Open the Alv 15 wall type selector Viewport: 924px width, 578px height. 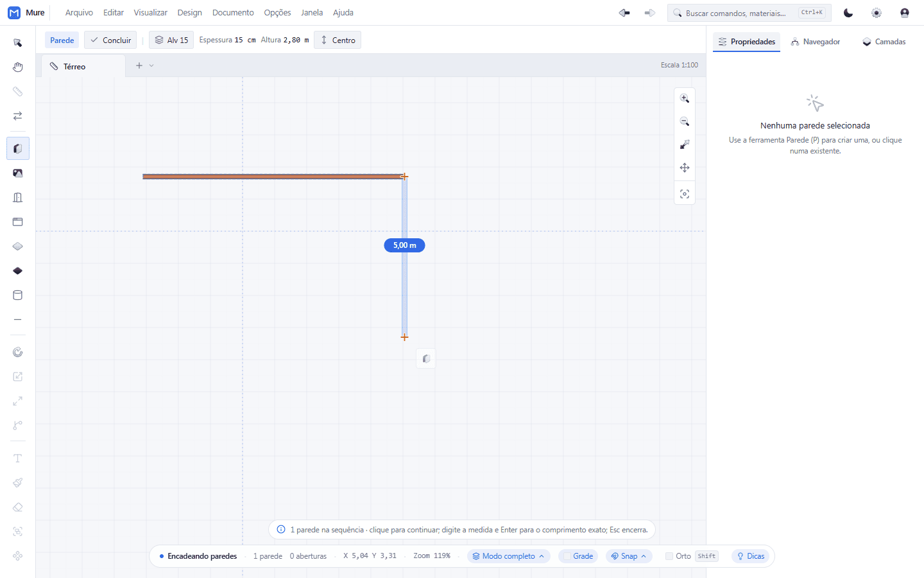[x=171, y=40]
